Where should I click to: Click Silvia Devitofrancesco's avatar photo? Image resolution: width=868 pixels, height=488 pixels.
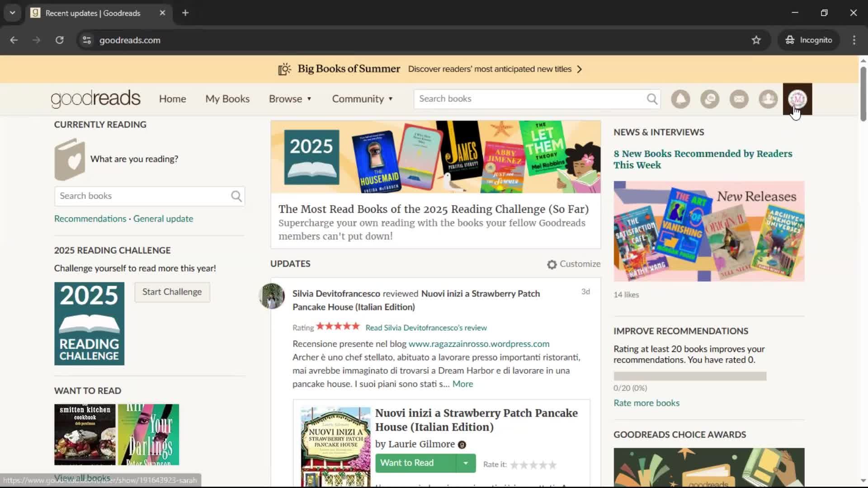click(272, 296)
